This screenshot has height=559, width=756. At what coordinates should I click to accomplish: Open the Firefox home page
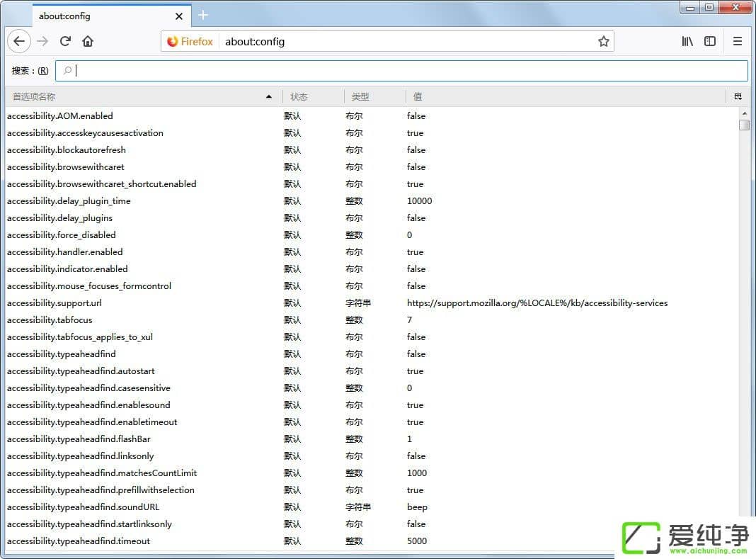[x=86, y=41]
